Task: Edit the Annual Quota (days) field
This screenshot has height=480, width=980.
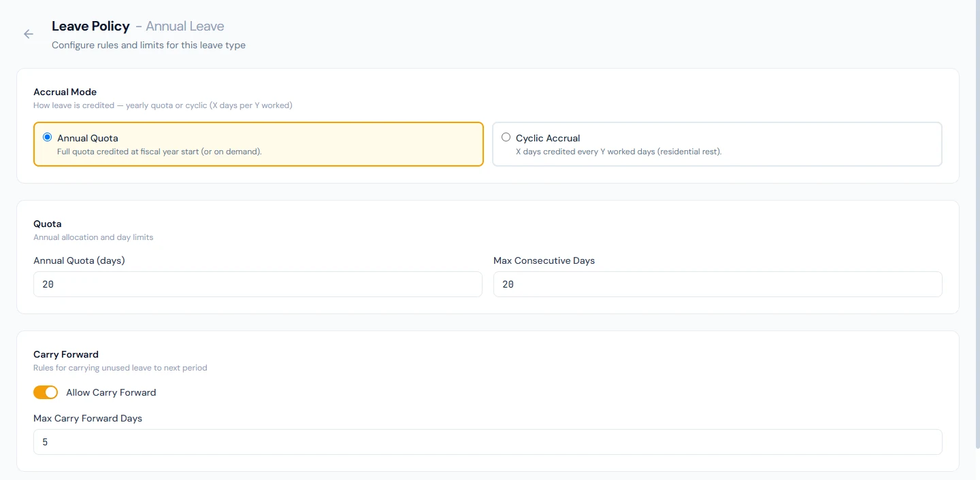Action: [x=258, y=284]
